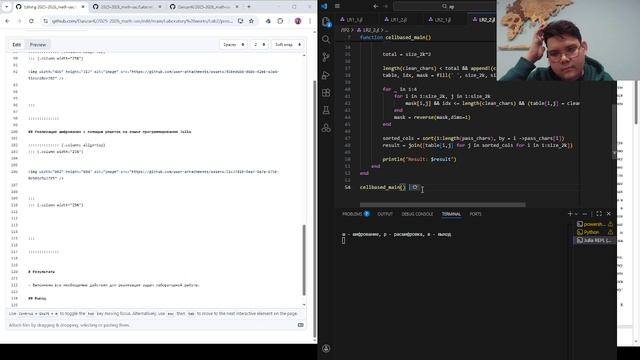Reload the GitHub page in Chrome
640x360 pixels.
[x=31, y=21]
